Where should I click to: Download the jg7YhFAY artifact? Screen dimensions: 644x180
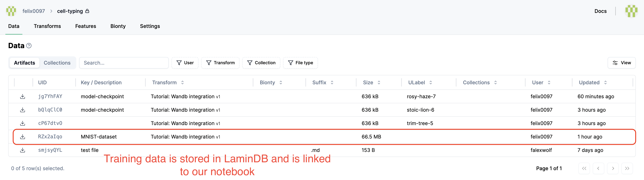tap(23, 96)
